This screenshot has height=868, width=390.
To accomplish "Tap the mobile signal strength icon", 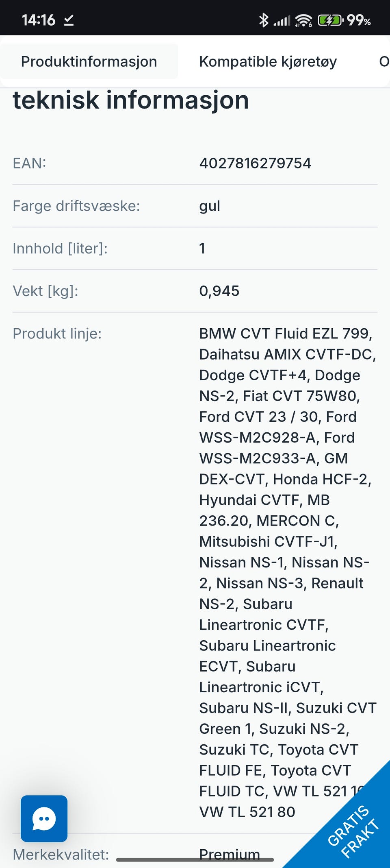I will pos(282,20).
